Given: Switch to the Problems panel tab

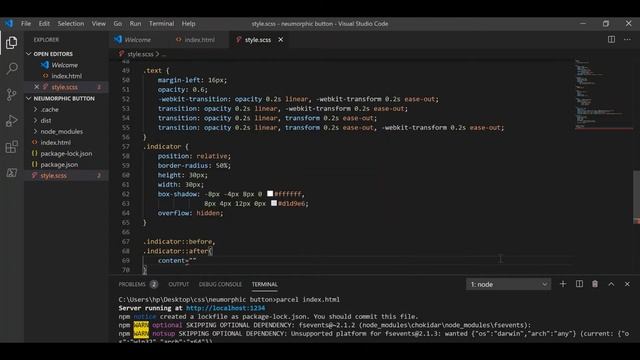Looking at the screenshot, I should (132, 284).
